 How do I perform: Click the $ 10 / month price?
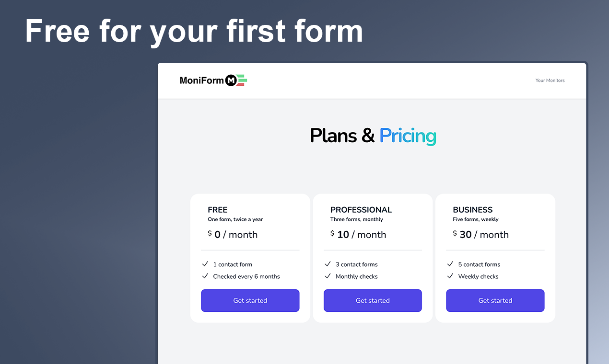coord(358,234)
